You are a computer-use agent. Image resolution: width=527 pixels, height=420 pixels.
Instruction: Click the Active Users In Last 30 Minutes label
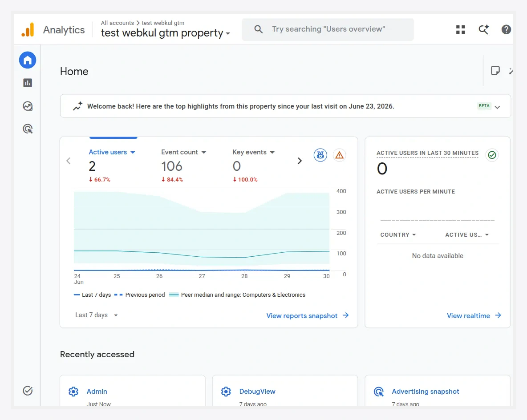click(427, 153)
